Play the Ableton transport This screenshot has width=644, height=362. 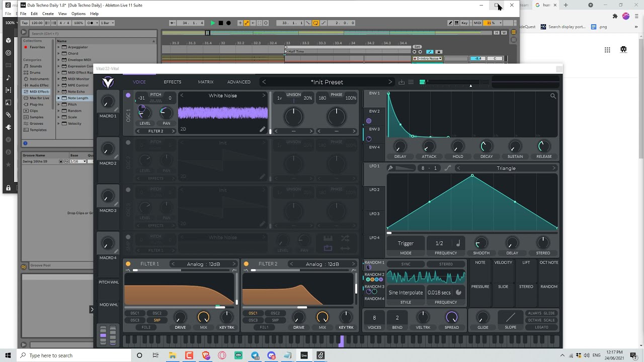coord(213,23)
